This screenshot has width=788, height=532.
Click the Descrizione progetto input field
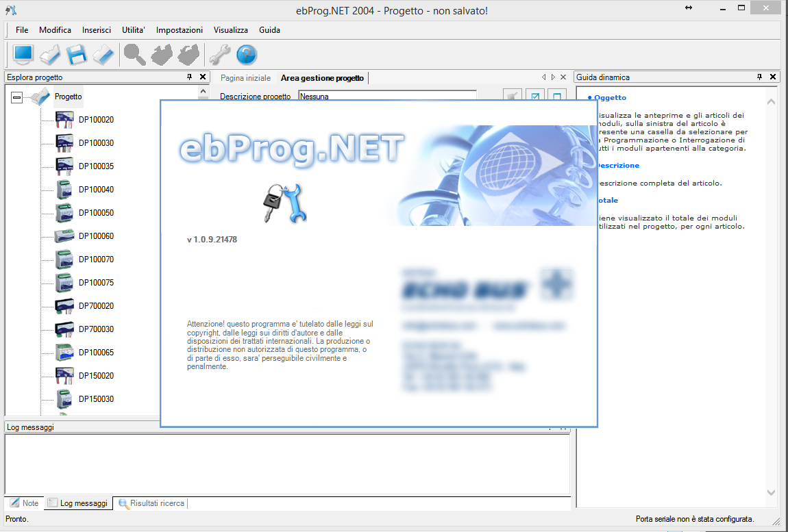[x=387, y=95]
